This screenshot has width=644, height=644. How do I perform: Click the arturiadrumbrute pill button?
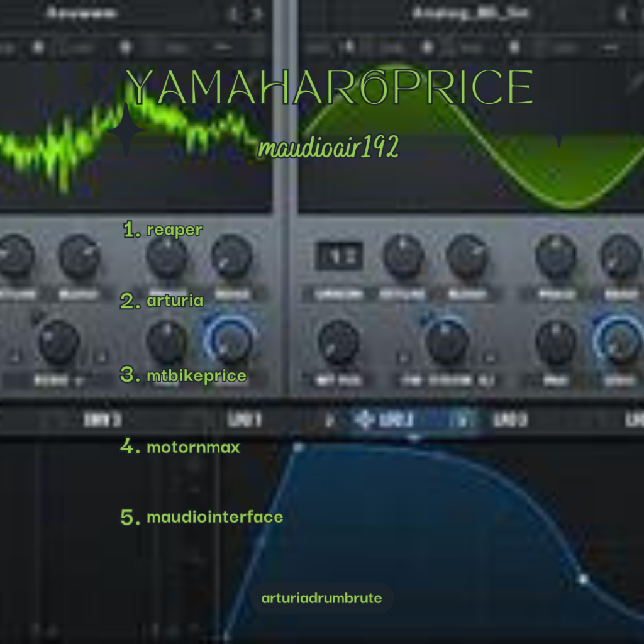tap(321, 598)
